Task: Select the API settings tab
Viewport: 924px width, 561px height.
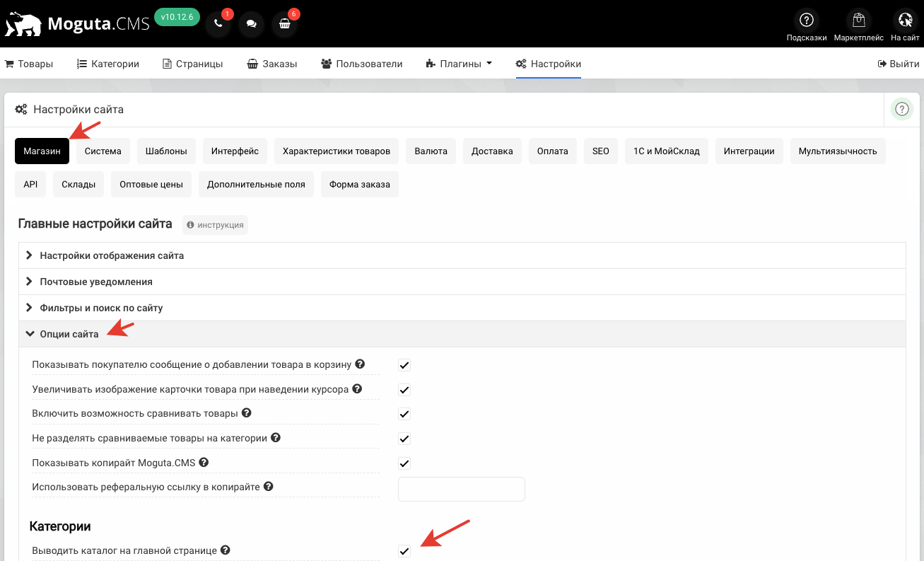Action: (x=30, y=185)
